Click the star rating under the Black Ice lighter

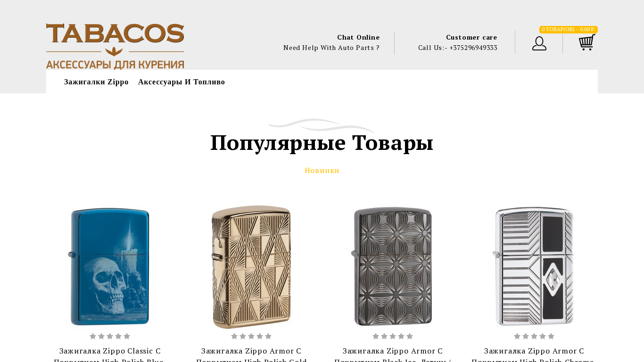(393, 336)
